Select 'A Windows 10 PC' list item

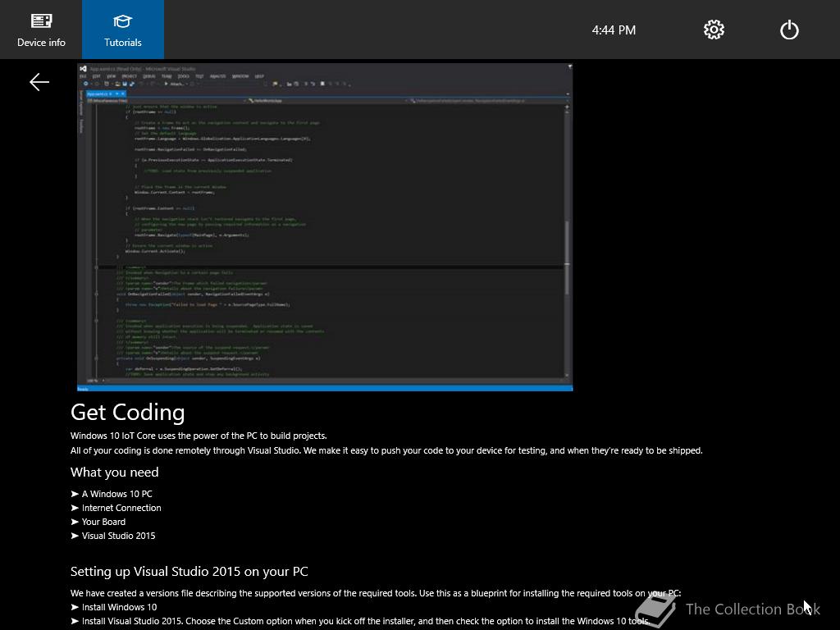tap(112, 494)
